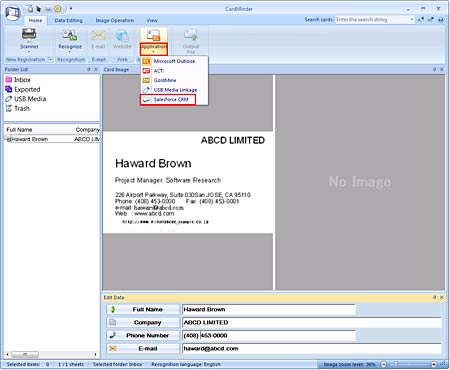The width and height of the screenshot is (450, 370).
Task: Close the Folder List pane
Action: tap(96, 69)
